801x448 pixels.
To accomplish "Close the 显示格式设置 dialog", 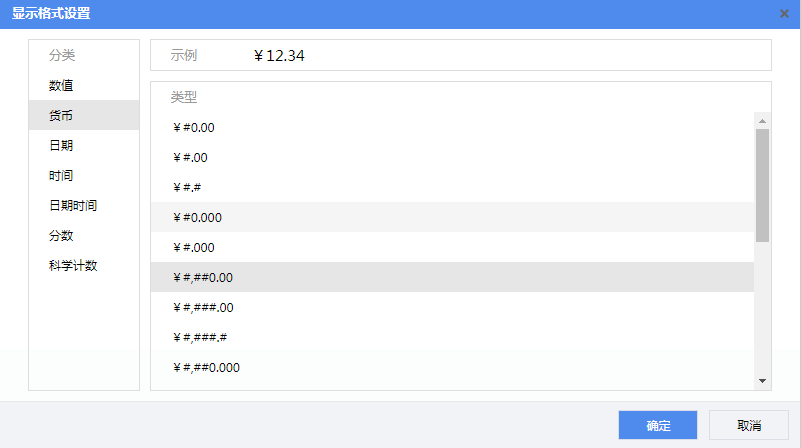I will click(x=784, y=13).
